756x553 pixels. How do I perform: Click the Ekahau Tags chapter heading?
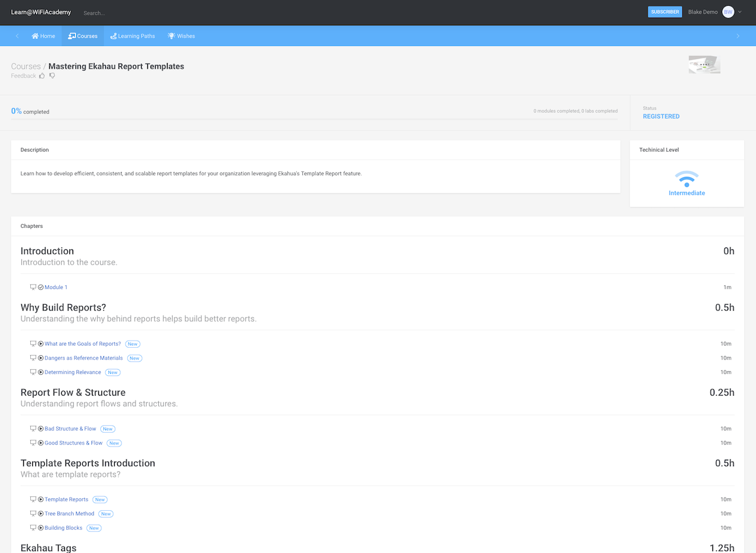(49, 547)
